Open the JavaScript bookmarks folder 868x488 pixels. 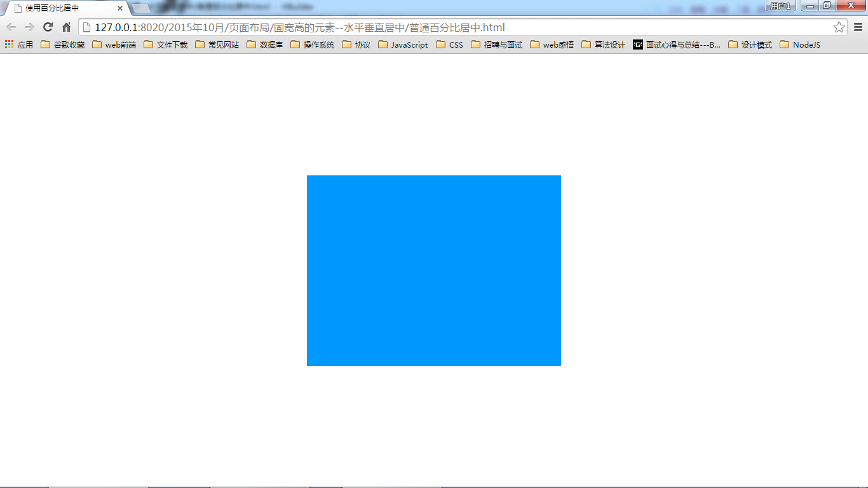pyautogui.click(x=403, y=45)
